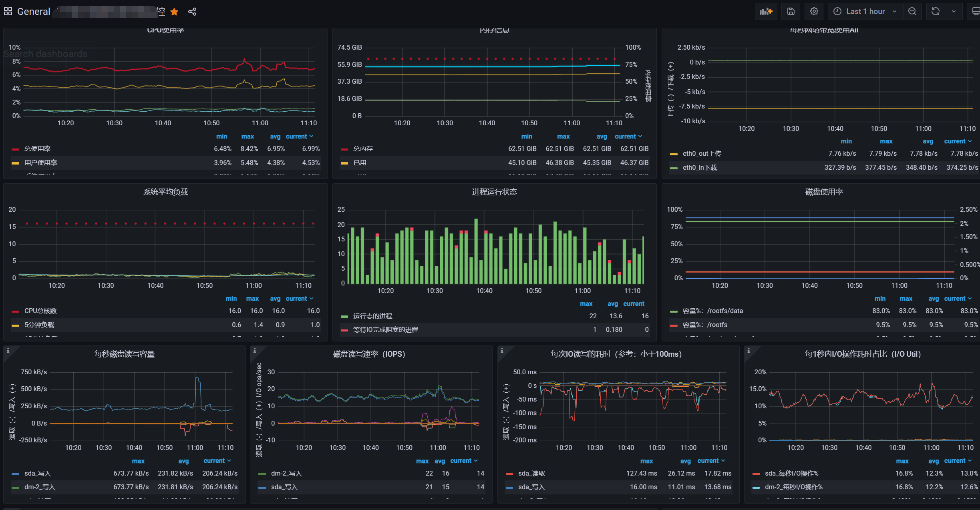The height and width of the screenshot is (510, 980).
Task: Open 磁盘使用率 panel title menu
Action: coord(824,192)
